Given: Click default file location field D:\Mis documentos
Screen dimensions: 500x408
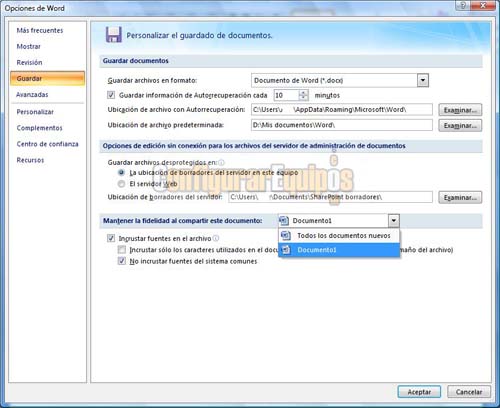Looking at the screenshot, I should coord(342,125).
